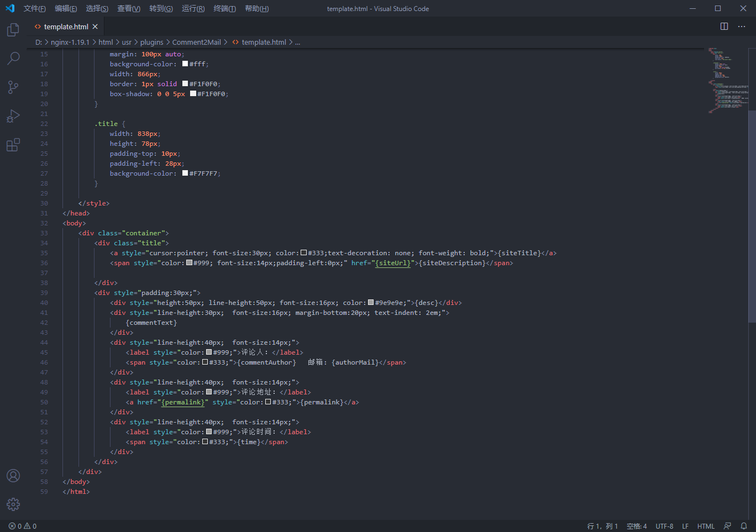Click nginx-1.19.1 in the breadcrumb

(70, 42)
